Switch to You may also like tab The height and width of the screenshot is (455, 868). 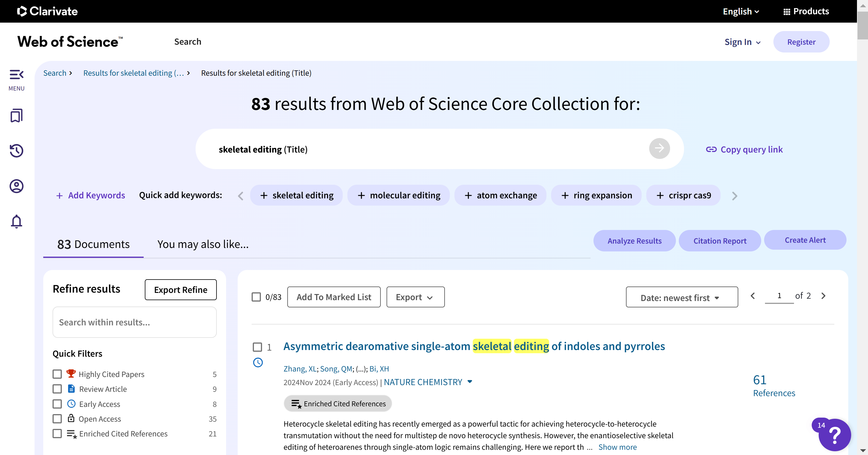pos(203,244)
